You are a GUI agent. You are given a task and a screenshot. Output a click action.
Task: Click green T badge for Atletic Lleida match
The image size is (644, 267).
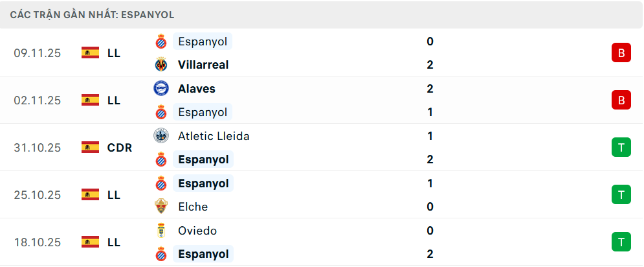pos(621,148)
